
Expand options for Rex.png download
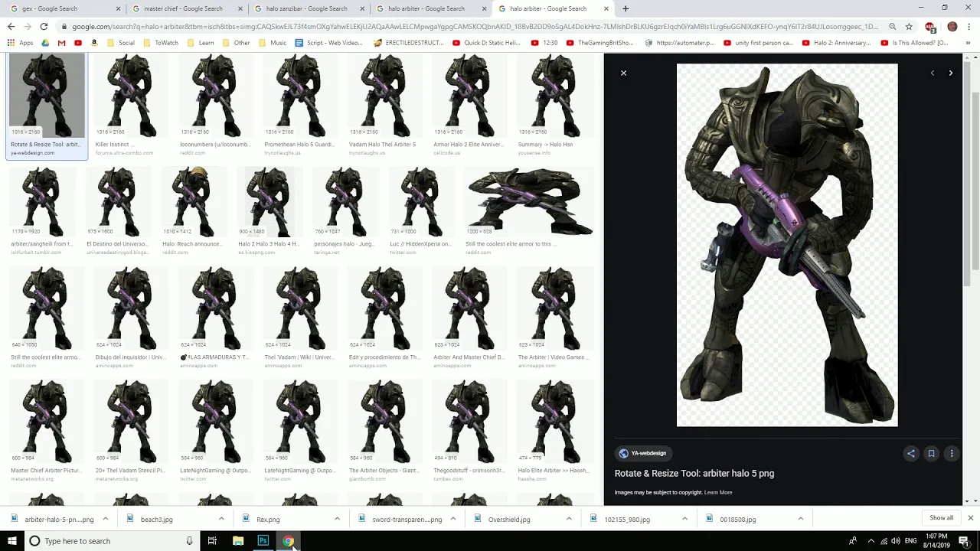pyautogui.click(x=337, y=519)
